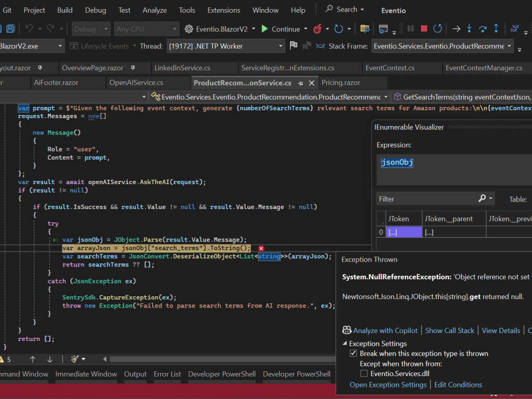Open the Debug menu

tap(95, 10)
